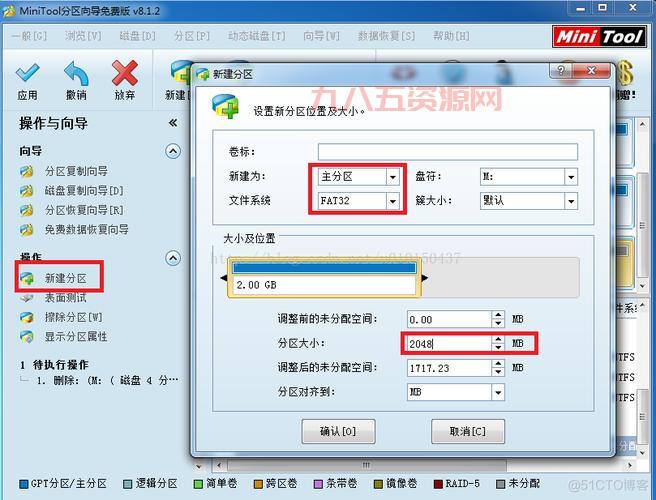
Task: Click the 条带卷 purple legend swatch
Action: (318, 484)
